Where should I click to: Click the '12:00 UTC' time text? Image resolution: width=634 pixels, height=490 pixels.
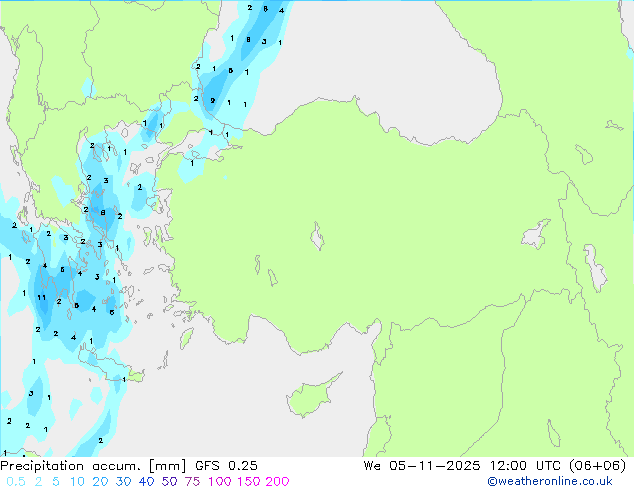coord(525,466)
